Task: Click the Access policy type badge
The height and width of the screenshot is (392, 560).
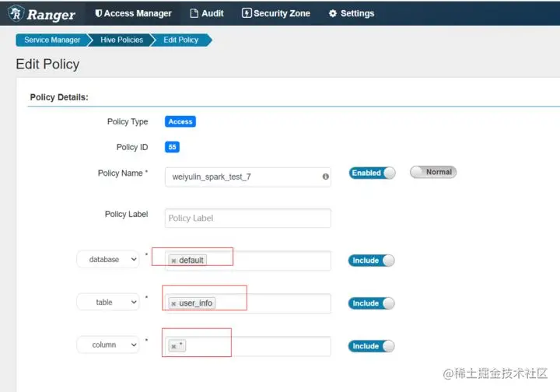Action: tap(180, 121)
